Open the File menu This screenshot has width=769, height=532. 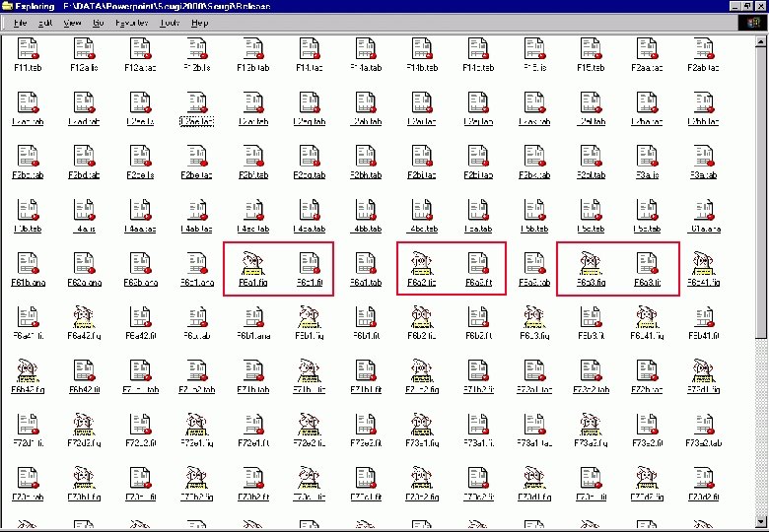[x=20, y=23]
